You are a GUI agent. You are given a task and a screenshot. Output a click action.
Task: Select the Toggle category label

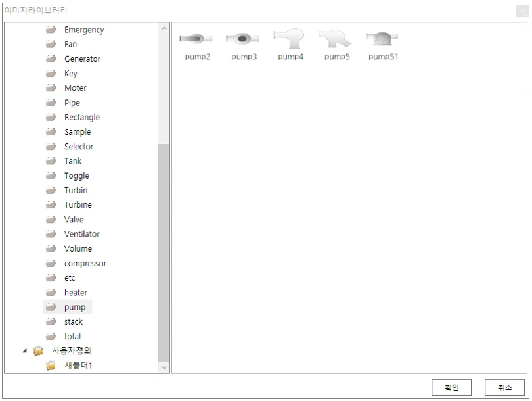pyautogui.click(x=77, y=176)
